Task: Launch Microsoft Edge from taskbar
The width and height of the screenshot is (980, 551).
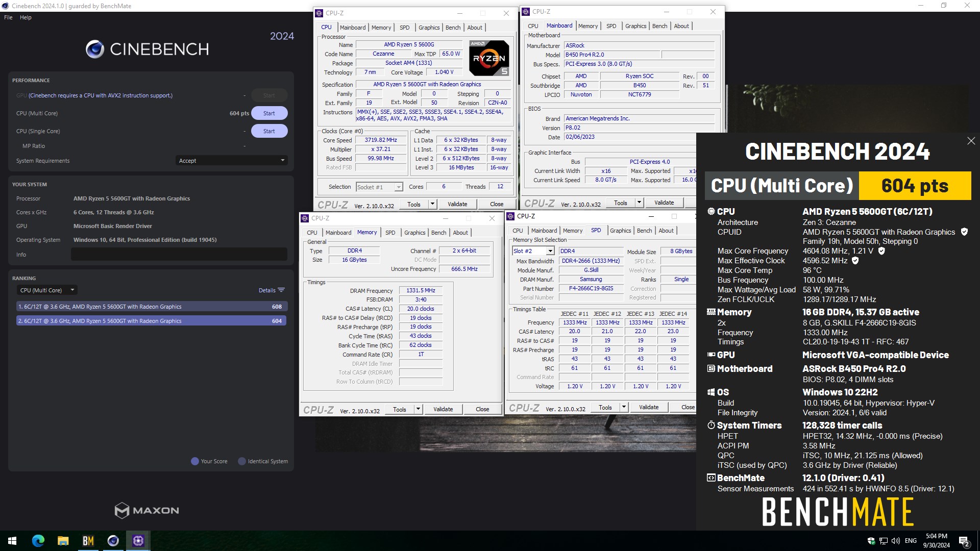Action: pyautogui.click(x=38, y=541)
